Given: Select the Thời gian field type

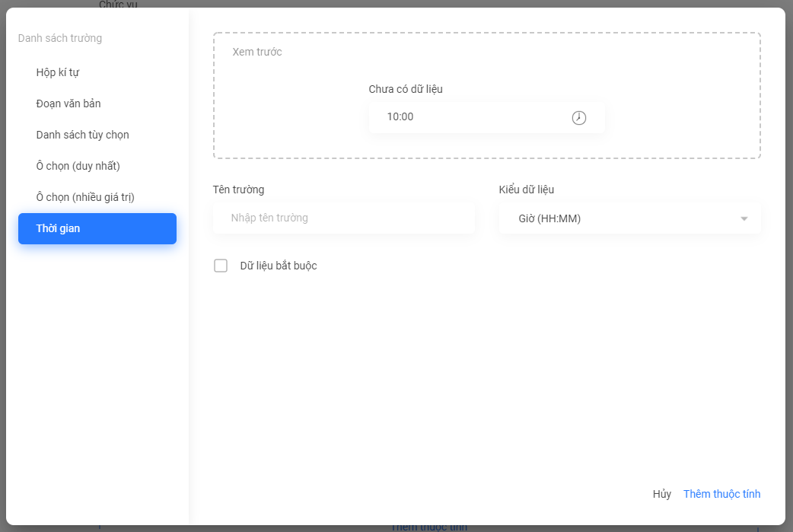Looking at the screenshot, I should click(x=97, y=228).
